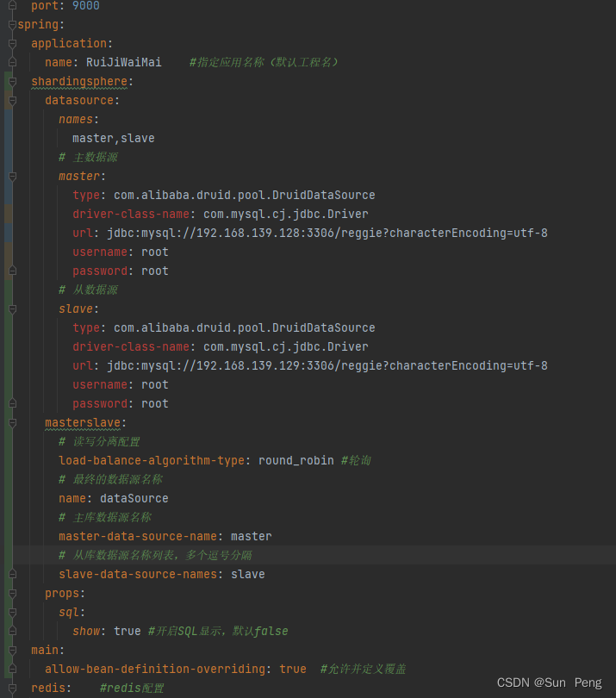Click the master,slave value
This screenshot has width=616, height=698.
(114, 139)
